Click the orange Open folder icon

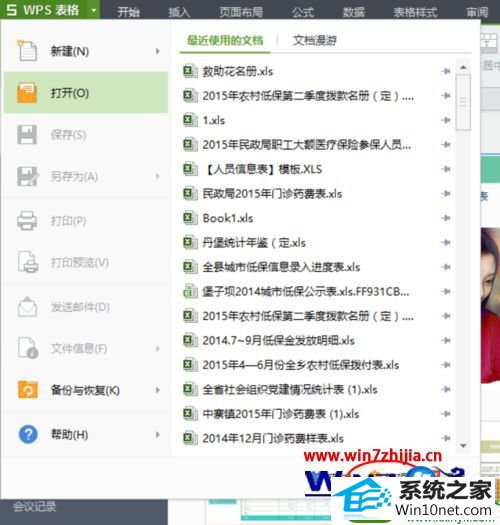tap(27, 93)
